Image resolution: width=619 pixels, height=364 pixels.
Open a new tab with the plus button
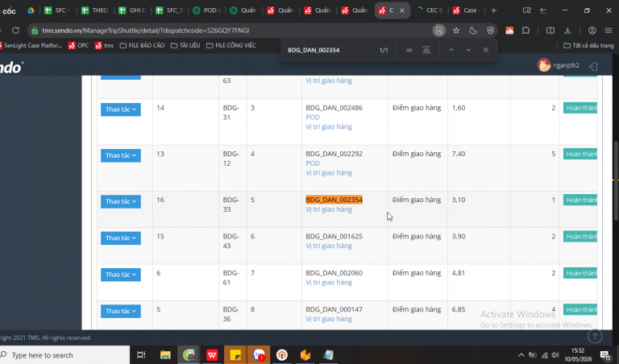tap(493, 10)
